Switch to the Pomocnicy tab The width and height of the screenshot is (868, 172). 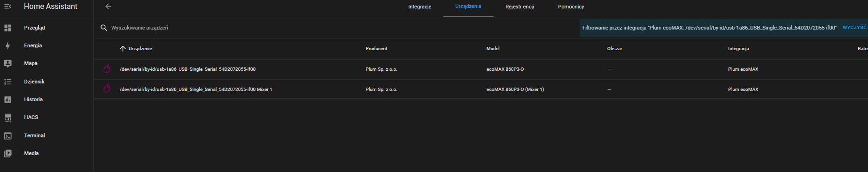tap(571, 7)
